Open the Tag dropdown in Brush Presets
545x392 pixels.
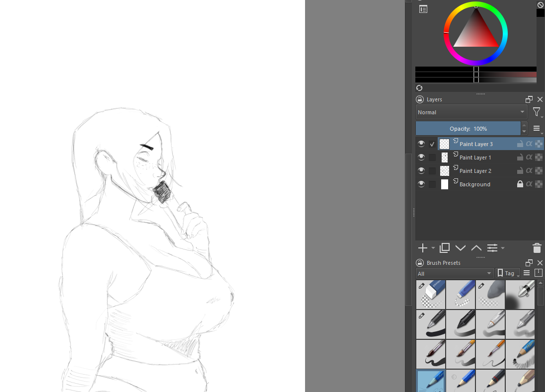507,273
